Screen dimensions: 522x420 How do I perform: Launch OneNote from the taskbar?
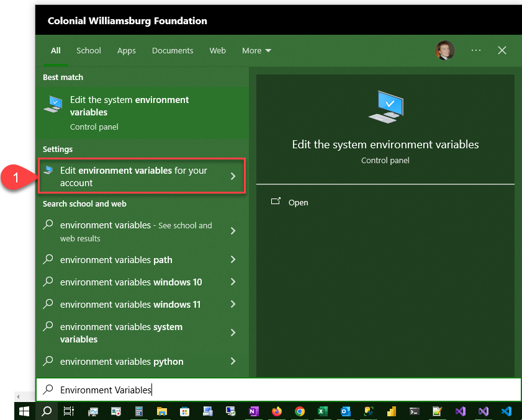point(254,412)
